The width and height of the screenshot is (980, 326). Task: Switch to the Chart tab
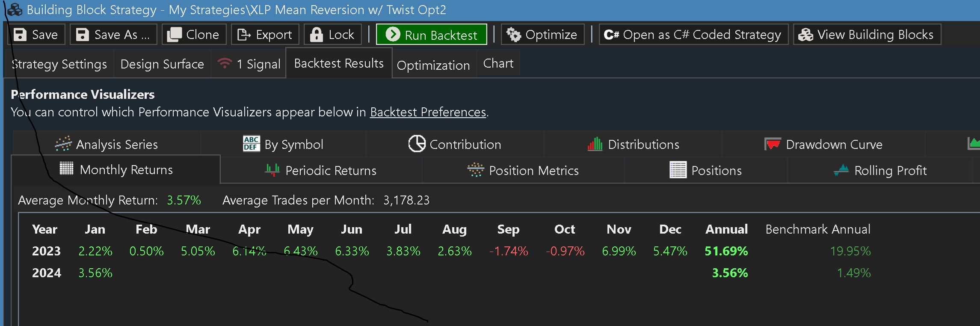pos(498,63)
